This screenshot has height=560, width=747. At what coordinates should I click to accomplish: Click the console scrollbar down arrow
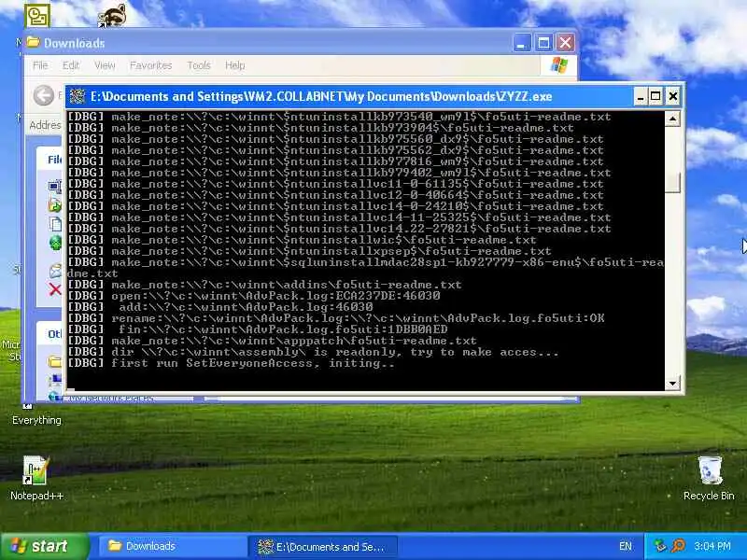click(672, 383)
